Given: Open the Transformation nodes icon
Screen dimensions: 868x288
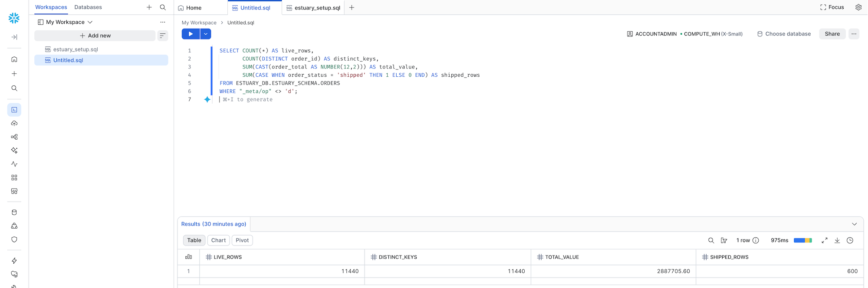Looking at the screenshot, I should click(14, 137).
